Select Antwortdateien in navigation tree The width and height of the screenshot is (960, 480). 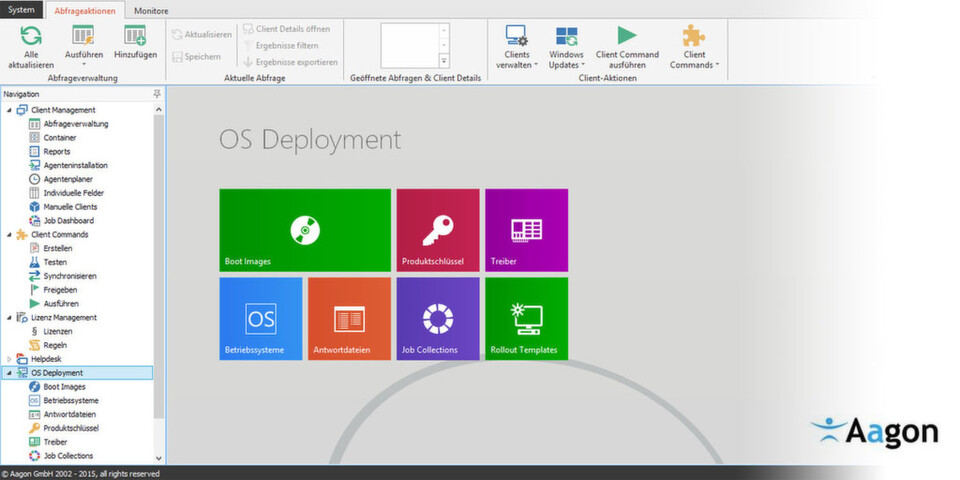click(x=70, y=414)
